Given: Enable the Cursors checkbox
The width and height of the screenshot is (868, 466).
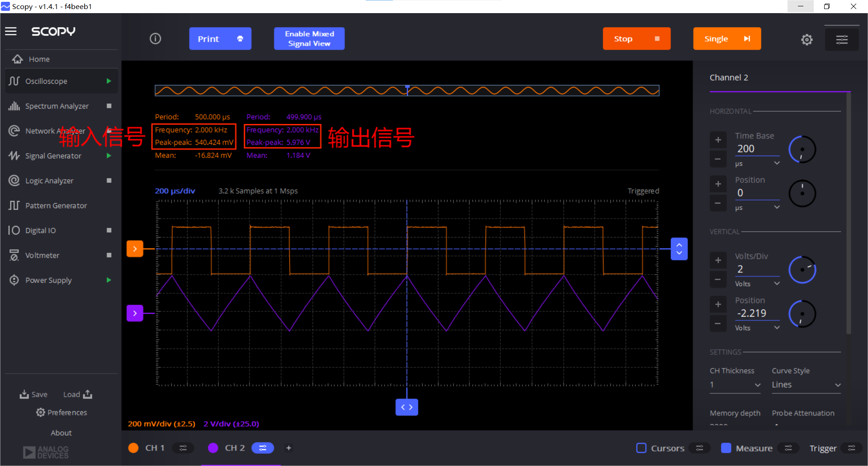Looking at the screenshot, I should (641, 448).
